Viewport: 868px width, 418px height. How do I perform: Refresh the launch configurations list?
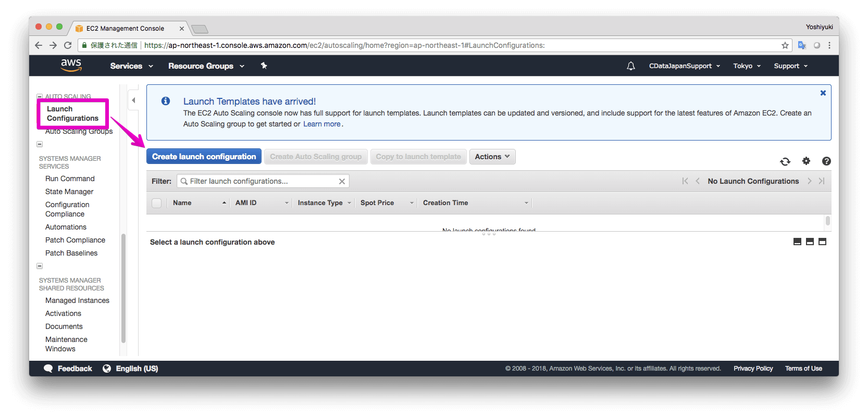[785, 161]
